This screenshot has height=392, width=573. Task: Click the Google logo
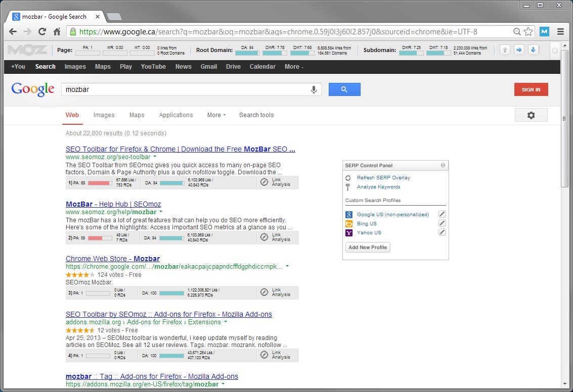pyautogui.click(x=33, y=89)
